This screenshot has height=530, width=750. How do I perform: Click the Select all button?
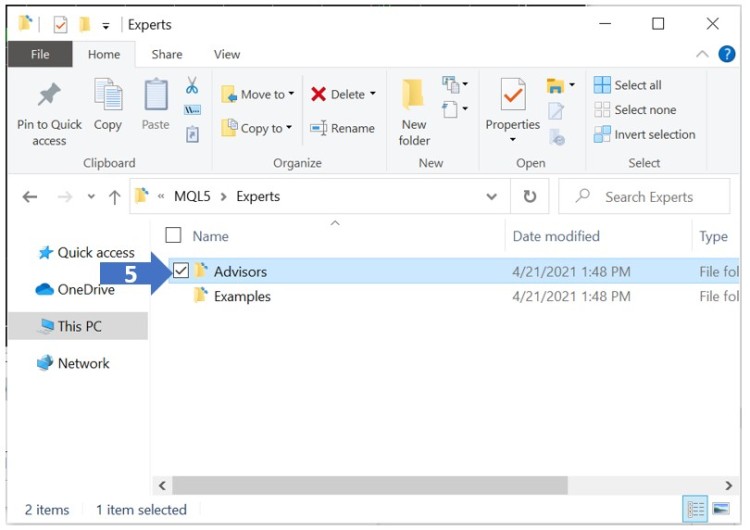click(x=628, y=85)
